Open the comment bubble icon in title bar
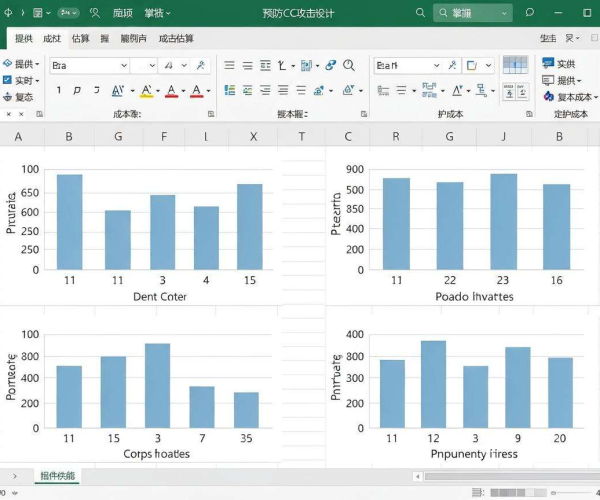 (x=530, y=13)
